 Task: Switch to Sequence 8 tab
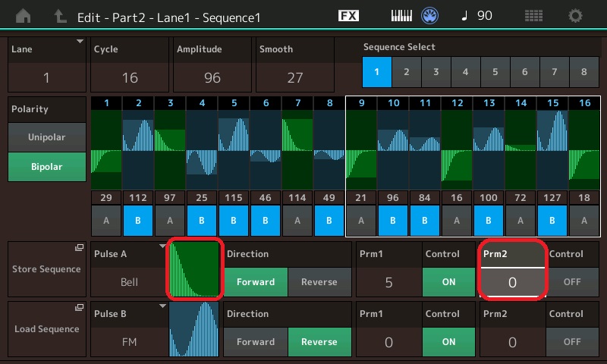click(x=583, y=72)
